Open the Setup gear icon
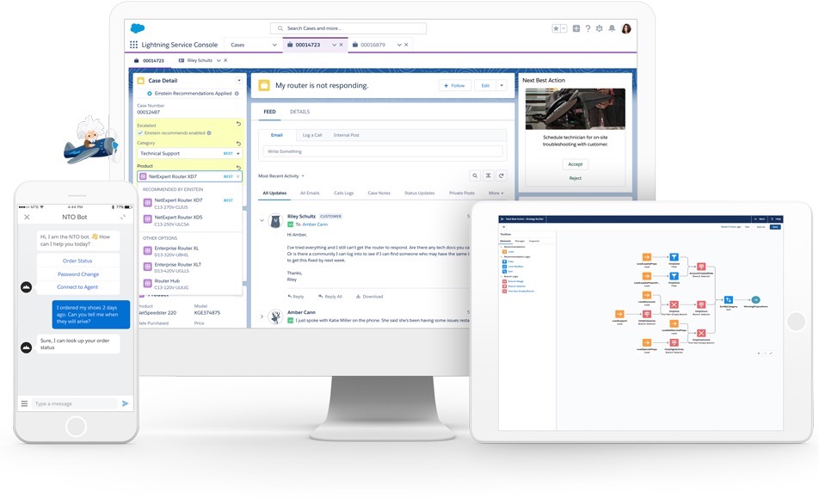The width and height of the screenshot is (819, 504). pyautogui.click(x=599, y=28)
